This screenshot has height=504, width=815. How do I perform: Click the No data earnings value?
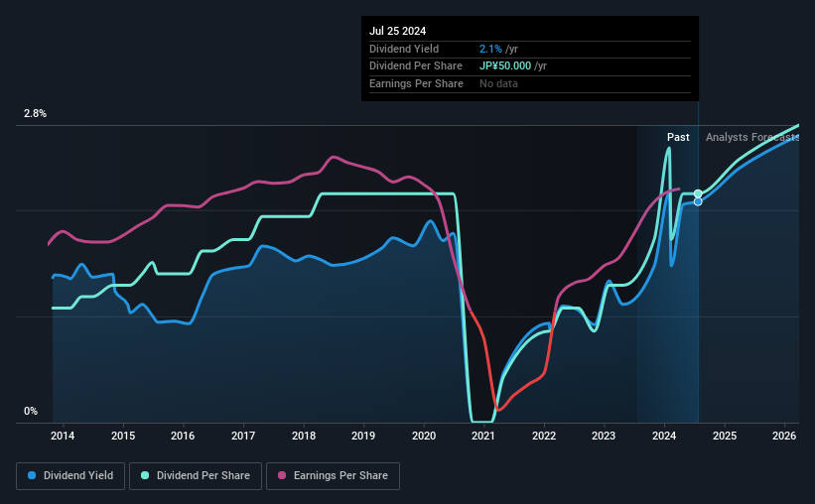[x=498, y=83]
